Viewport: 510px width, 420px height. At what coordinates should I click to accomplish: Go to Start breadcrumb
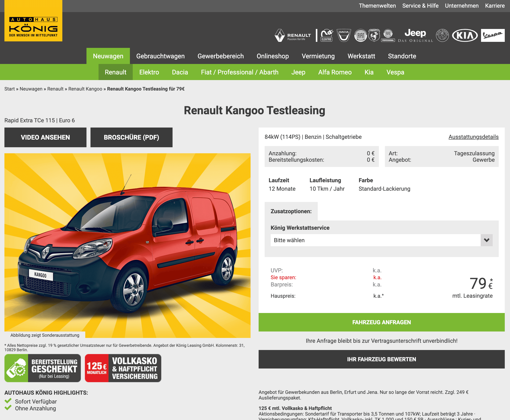(9, 89)
